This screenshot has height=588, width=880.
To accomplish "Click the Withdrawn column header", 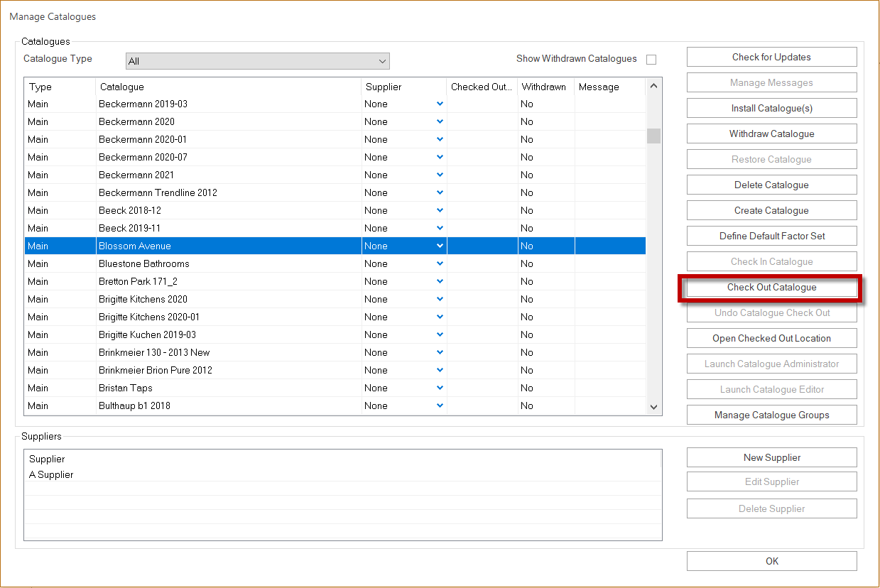I will click(x=544, y=87).
